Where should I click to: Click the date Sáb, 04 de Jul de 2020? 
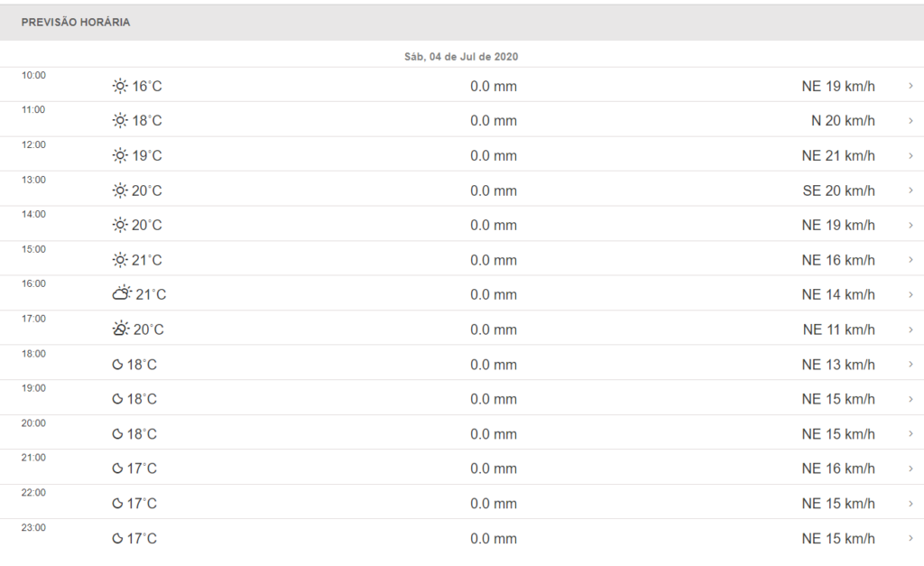pos(461,56)
